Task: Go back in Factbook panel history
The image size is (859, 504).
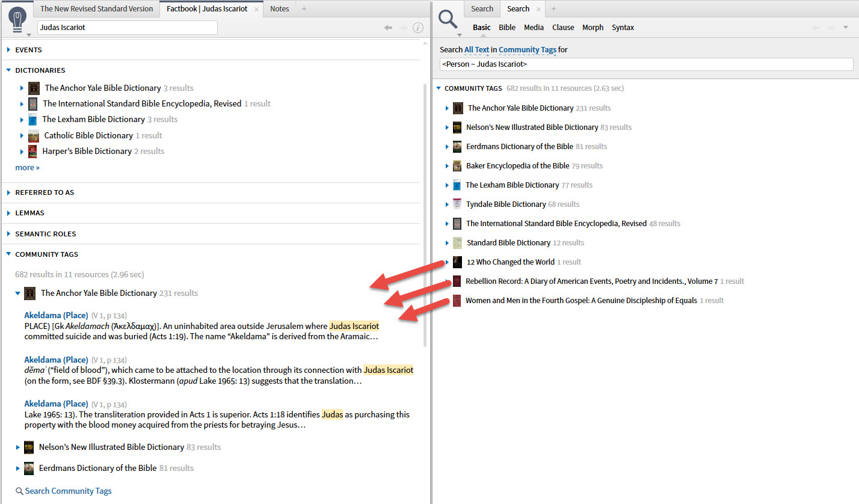Action: pos(389,28)
